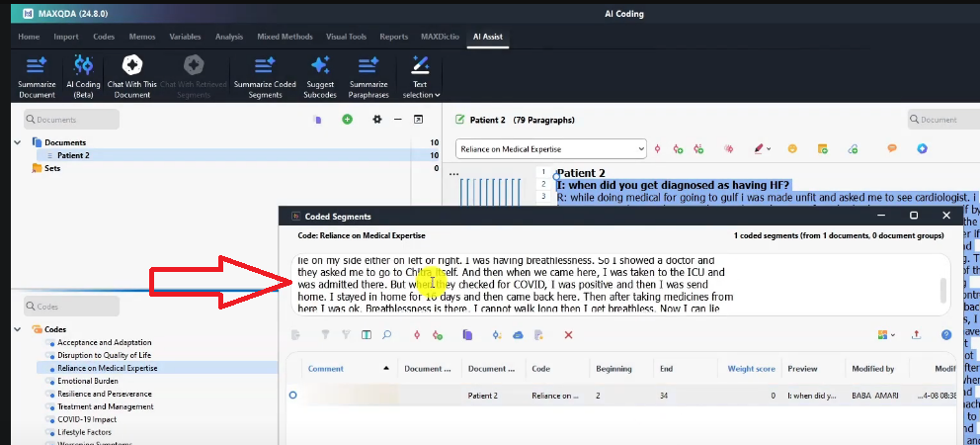Open the Visual Tools menu tab
Viewport: 980px width, 445px height.
(x=344, y=37)
